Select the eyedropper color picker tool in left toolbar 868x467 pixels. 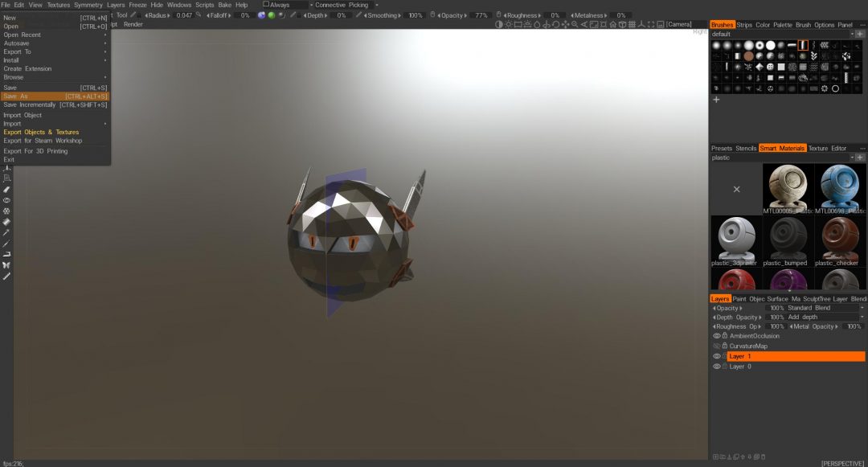point(6,232)
